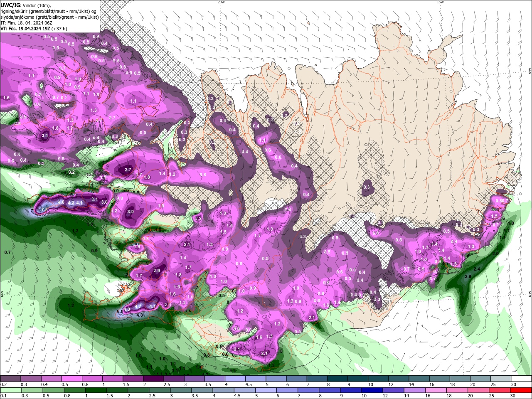This screenshot has height=399, width=532.
Task: Select the darkest purple snow swatch between 2 and 2.5
Action: coord(153,379)
